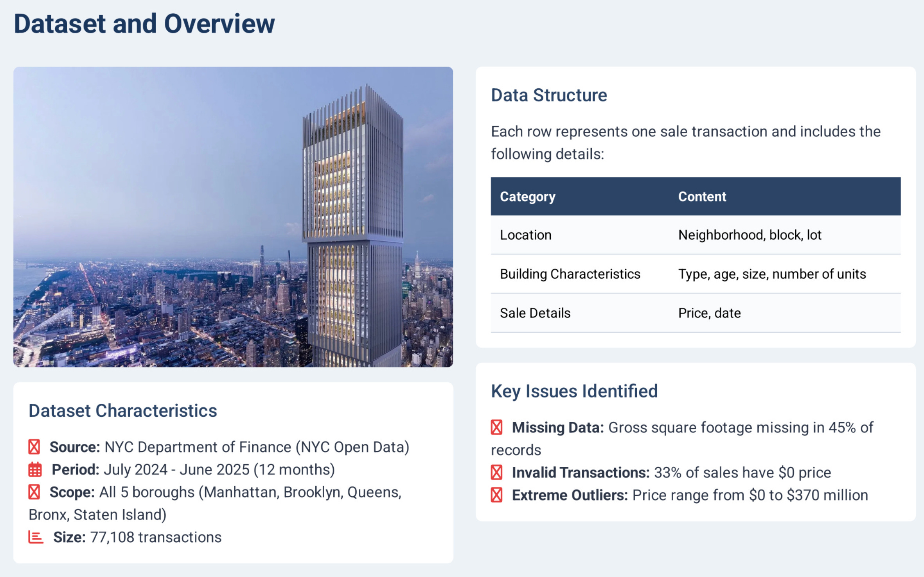Click the Data Structure heading
The height and width of the screenshot is (577, 924).
548,95
